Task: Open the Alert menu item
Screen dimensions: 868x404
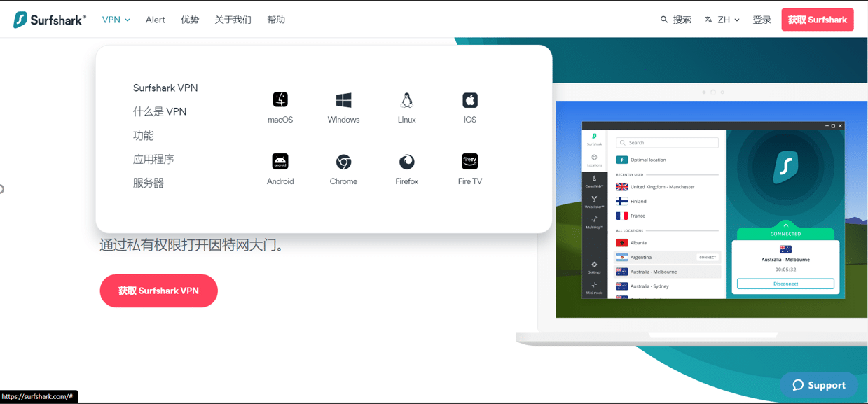Action: click(x=155, y=19)
